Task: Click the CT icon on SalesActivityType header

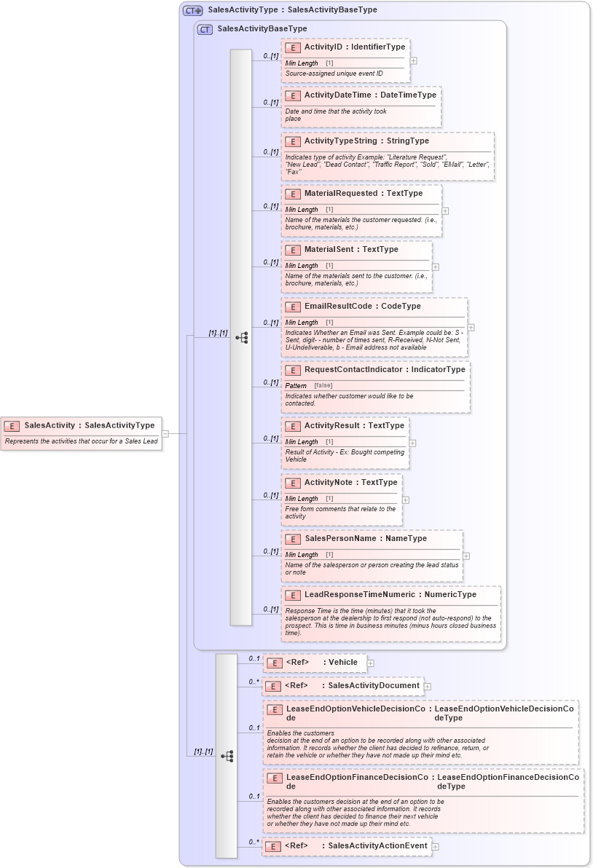Action: pos(189,9)
